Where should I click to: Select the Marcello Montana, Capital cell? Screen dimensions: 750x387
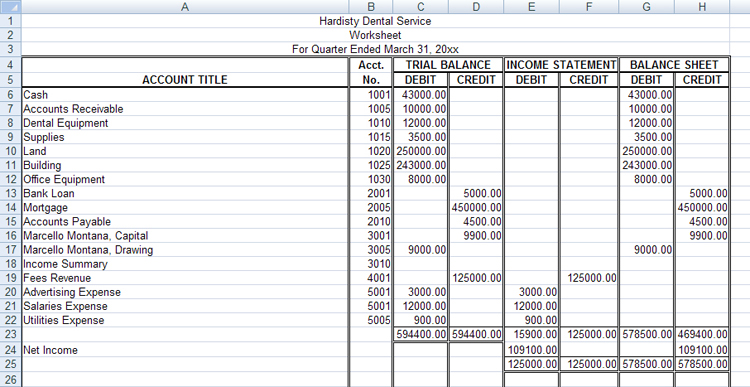[x=185, y=236]
